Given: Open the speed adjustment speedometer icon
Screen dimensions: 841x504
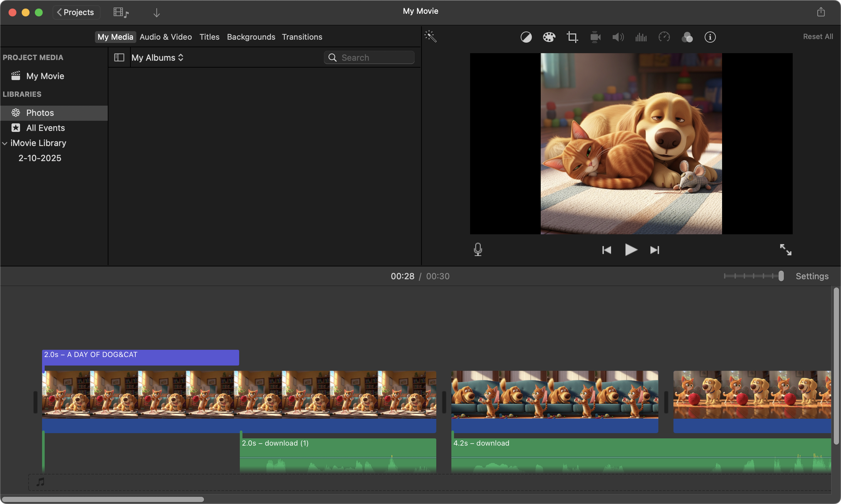Looking at the screenshot, I should click(664, 37).
